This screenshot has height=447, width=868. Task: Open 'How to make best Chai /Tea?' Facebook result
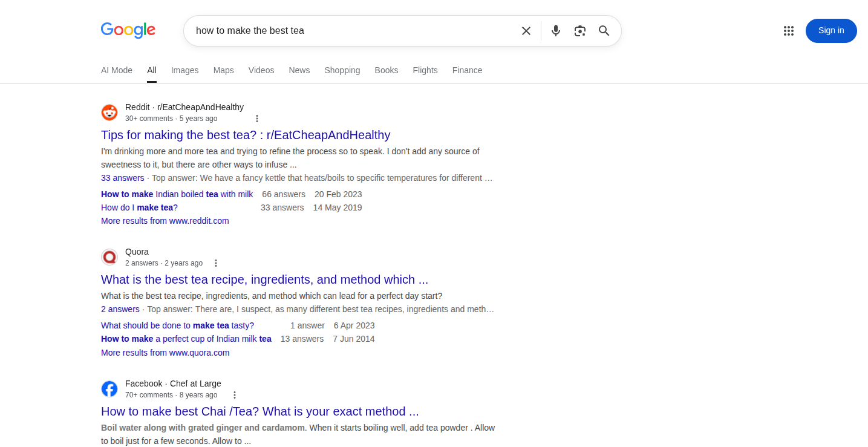pos(260,411)
